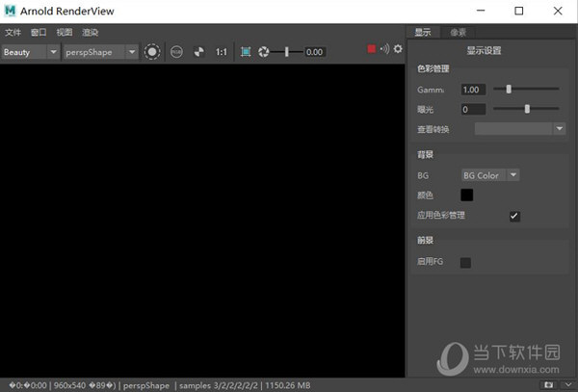Image resolution: width=578 pixels, height=392 pixels.
Task: Open the perspShape camera dropdown
Action: [x=100, y=52]
